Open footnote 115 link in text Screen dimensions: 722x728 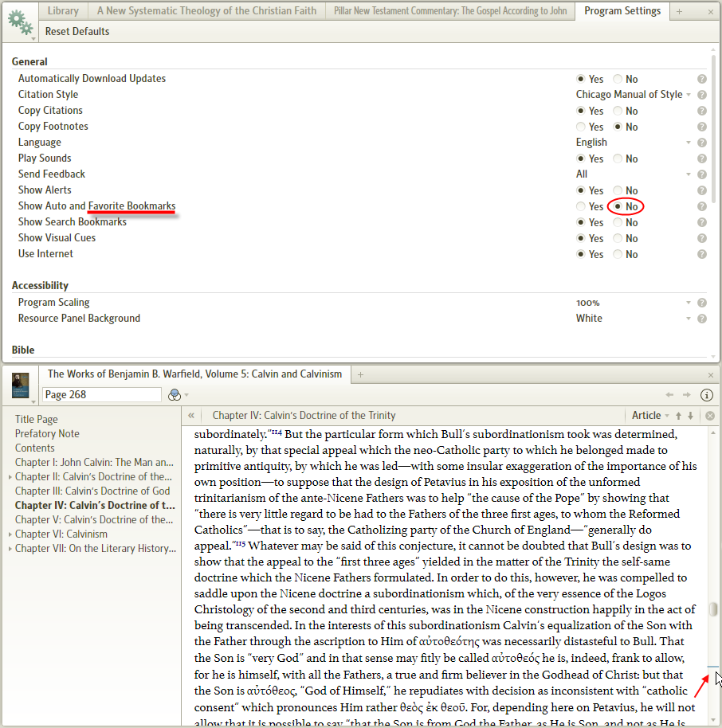(x=240, y=544)
